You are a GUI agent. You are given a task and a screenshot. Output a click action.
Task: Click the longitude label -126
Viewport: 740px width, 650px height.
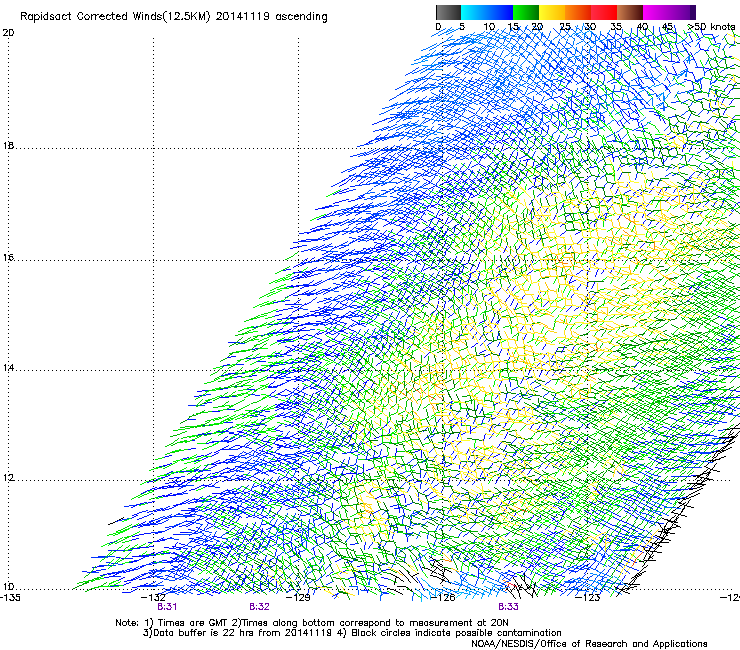pyautogui.click(x=443, y=597)
